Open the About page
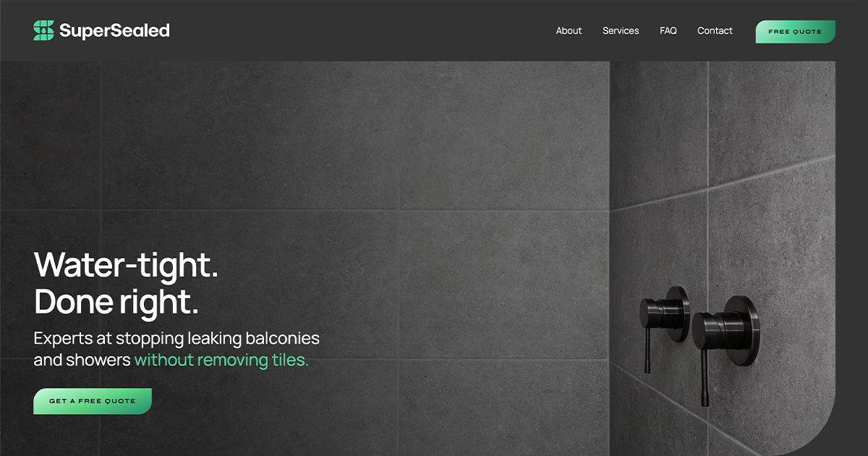868x456 pixels. click(x=569, y=30)
